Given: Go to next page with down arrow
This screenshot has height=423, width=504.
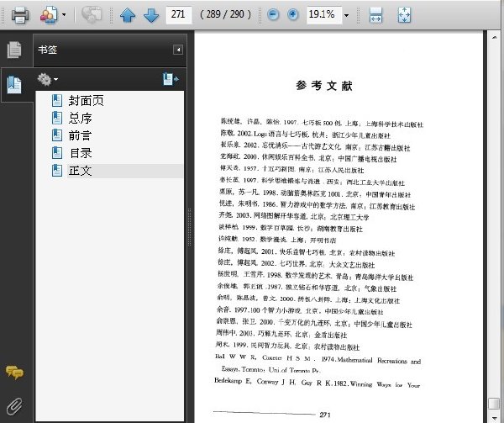Looking at the screenshot, I should tap(151, 15).
